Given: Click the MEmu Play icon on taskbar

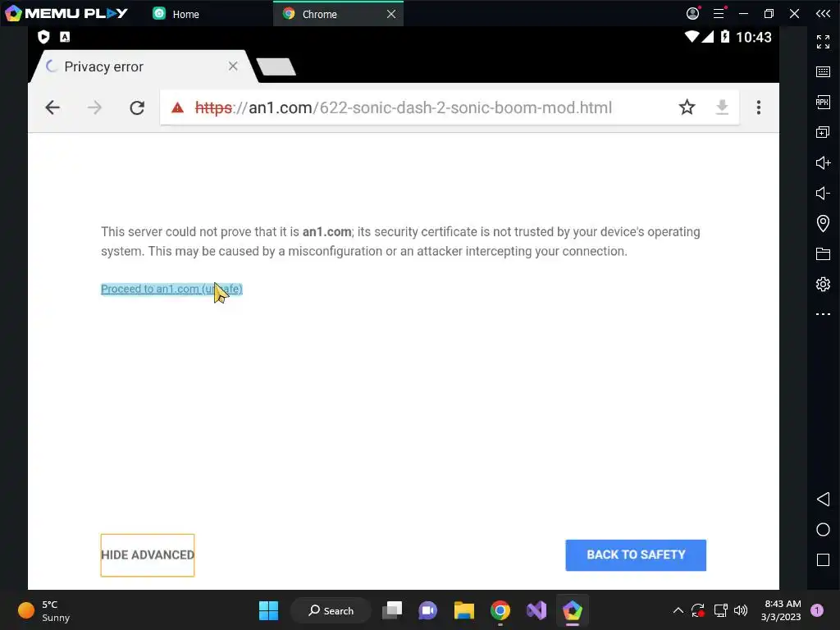Looking at the screenshot, I should 572,610.
